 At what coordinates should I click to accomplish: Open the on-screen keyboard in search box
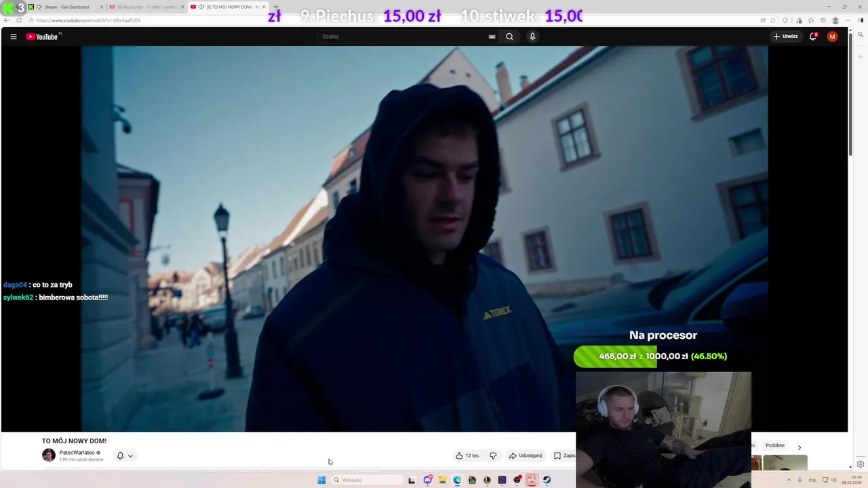tap(492, 37)
